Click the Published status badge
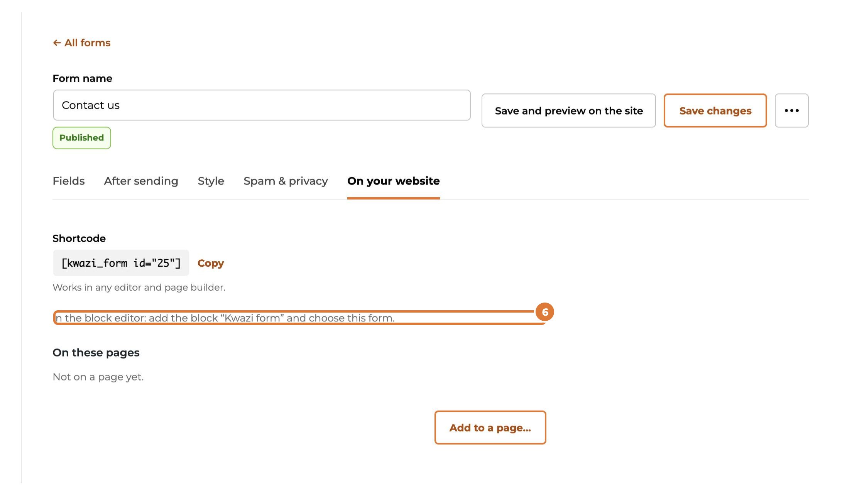Screen dimensions: 852x504 point(82,138)
